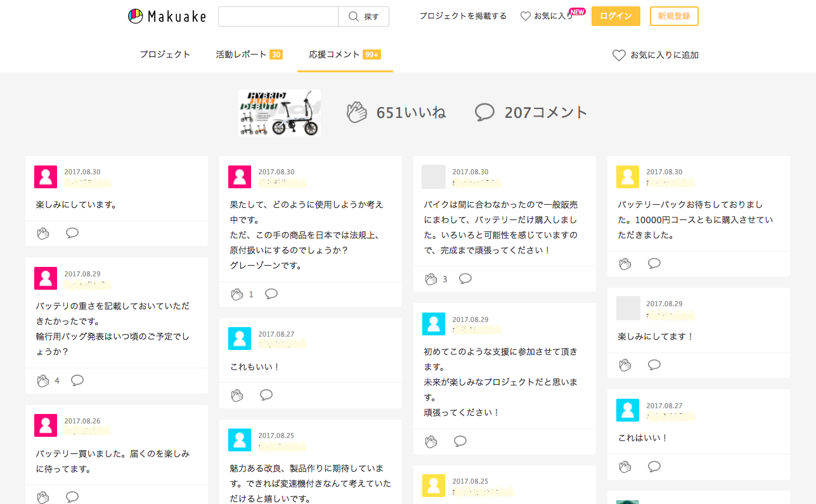Click お気に入りに追加 heart button
Image resolution: width=816 pixels, height=504 pixels.
pos(656,55)
